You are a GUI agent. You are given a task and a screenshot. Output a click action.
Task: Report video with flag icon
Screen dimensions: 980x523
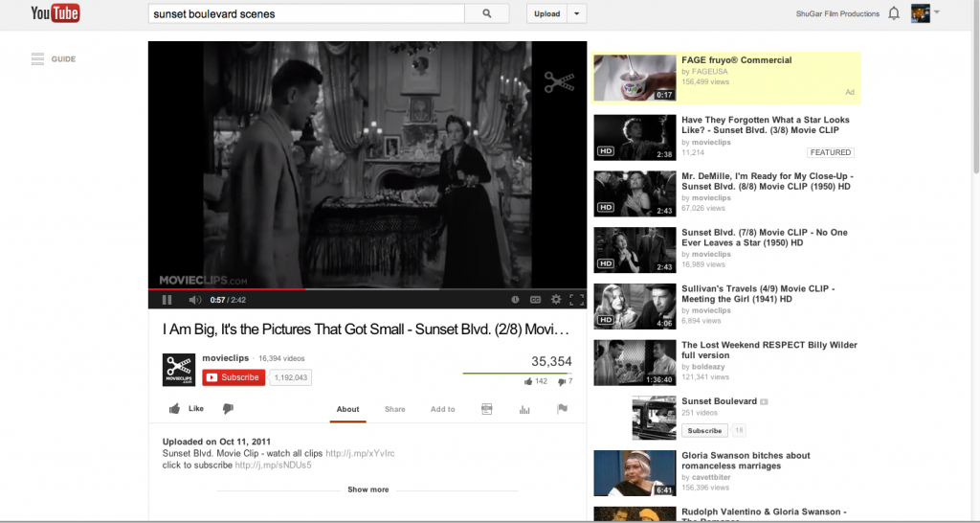(x=562, y=408)
